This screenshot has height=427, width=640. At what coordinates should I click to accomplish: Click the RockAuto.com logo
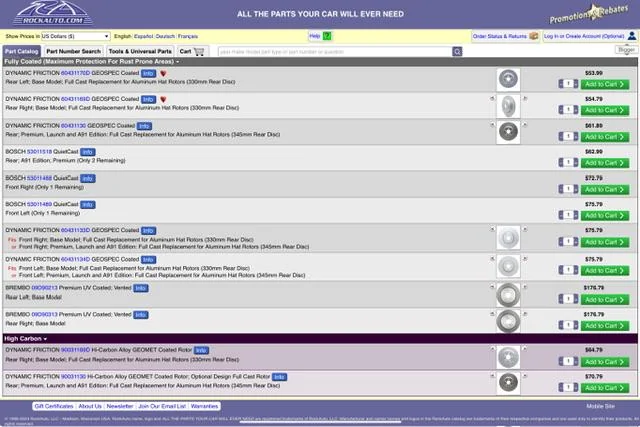point(53,13)
